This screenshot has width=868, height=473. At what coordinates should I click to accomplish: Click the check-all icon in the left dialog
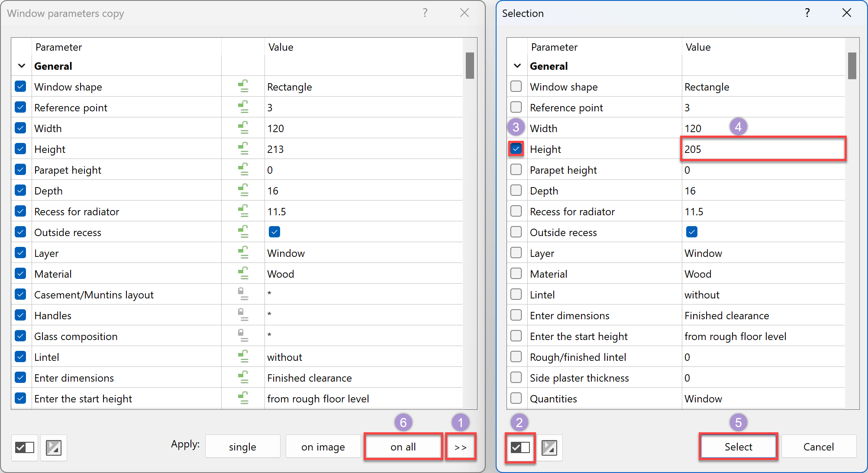click(24, 448)
